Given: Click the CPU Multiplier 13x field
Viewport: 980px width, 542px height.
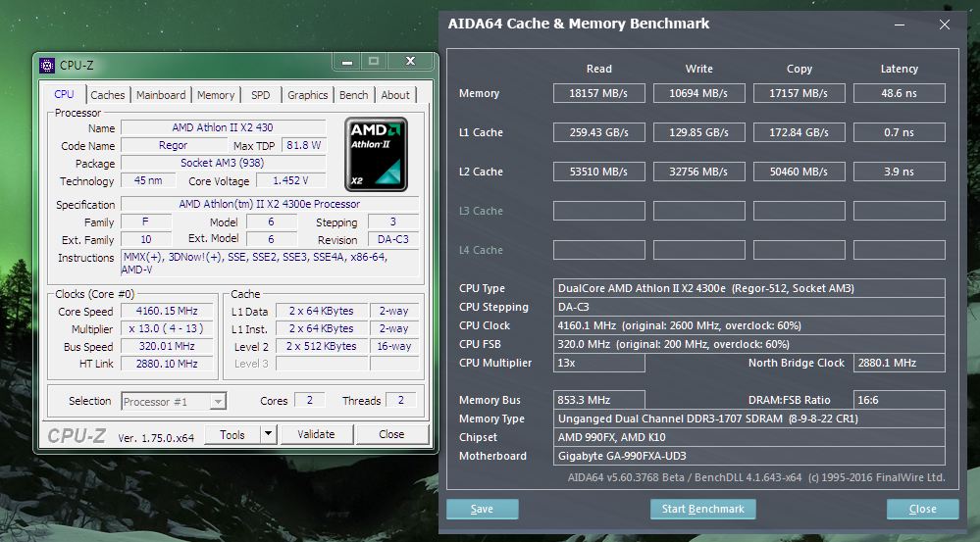Looking at the screenshot, I should (598, 363).
